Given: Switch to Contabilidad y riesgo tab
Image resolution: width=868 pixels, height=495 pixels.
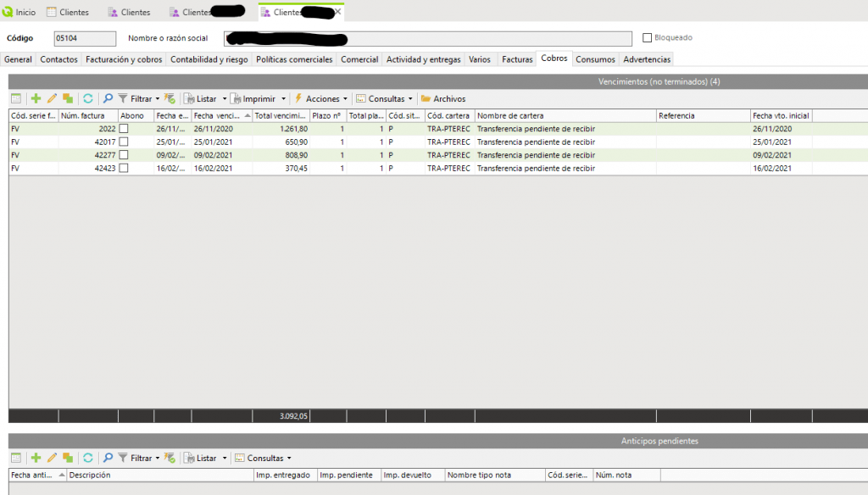Looking at the screenshot, I should click(209, 59).
